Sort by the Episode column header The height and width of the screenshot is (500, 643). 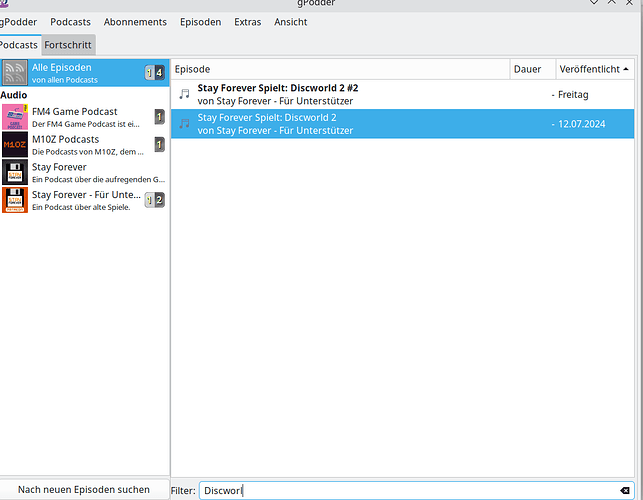[340, 69]
